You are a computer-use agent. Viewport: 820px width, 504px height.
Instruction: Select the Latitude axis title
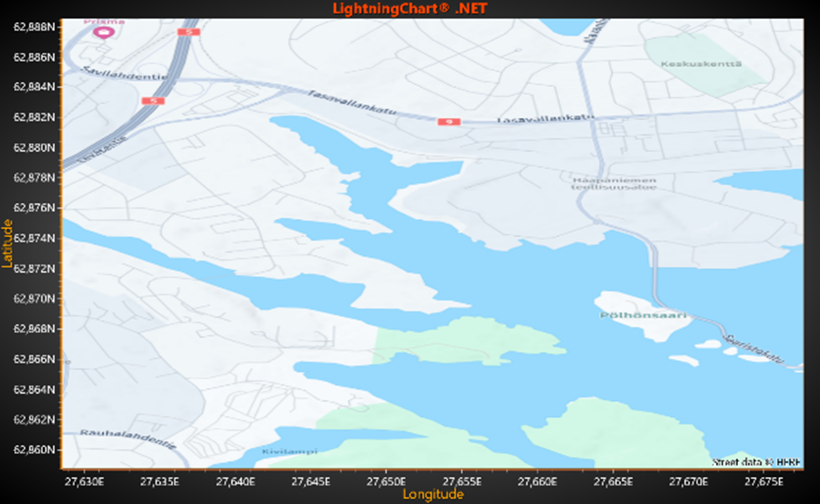(x=7, y=243)
